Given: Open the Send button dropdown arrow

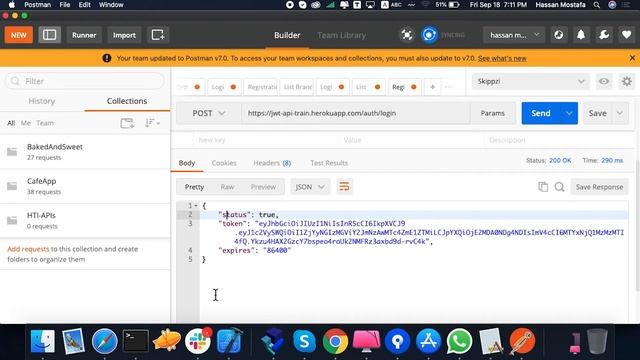Looking at the screenshot, I should point(569,113).
